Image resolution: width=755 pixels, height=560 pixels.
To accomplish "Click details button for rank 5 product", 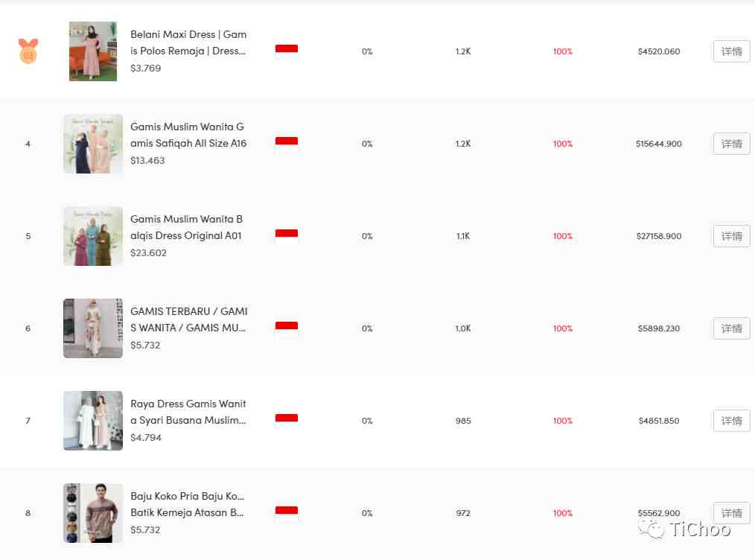I will tap(731, 236).
